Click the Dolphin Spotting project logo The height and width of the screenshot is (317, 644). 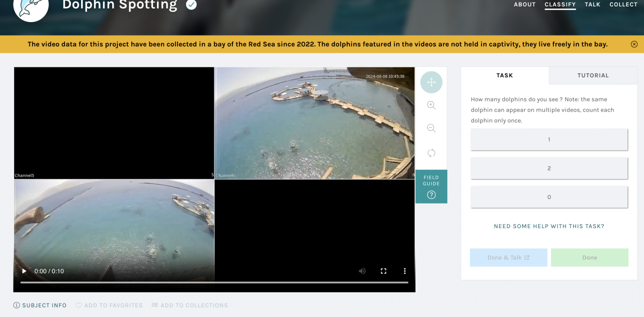pyautogui.click(x=31, y=8)
